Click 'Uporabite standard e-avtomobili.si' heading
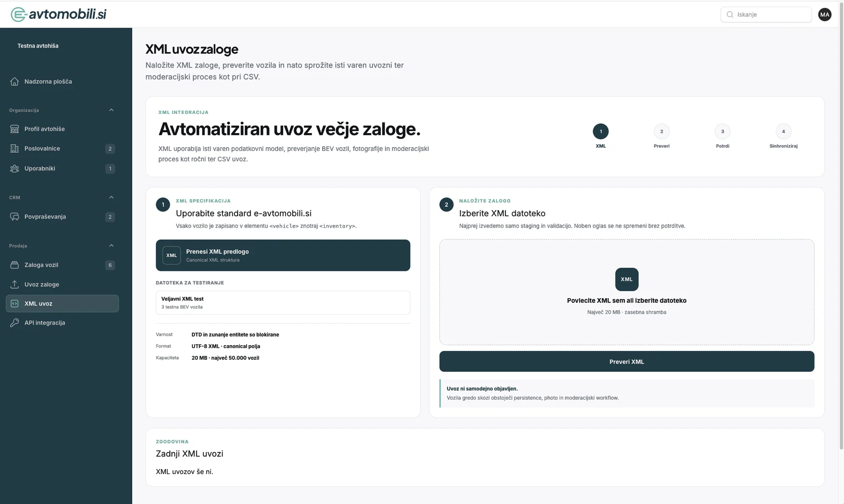 click(x=243, y=213)
